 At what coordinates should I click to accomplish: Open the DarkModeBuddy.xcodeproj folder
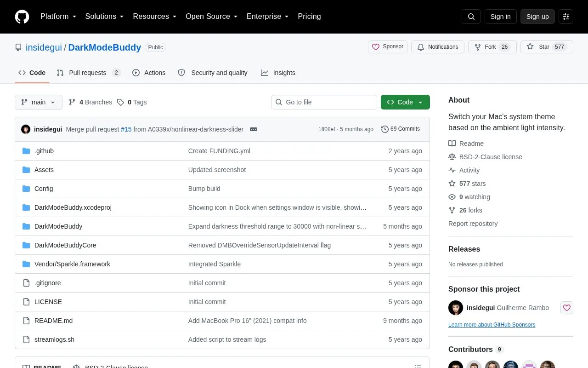73,207
